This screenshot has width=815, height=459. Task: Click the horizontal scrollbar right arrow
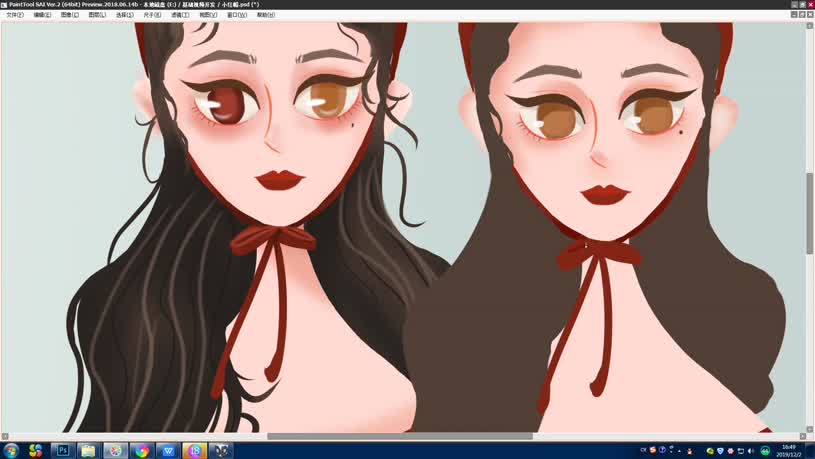point(803,436)
